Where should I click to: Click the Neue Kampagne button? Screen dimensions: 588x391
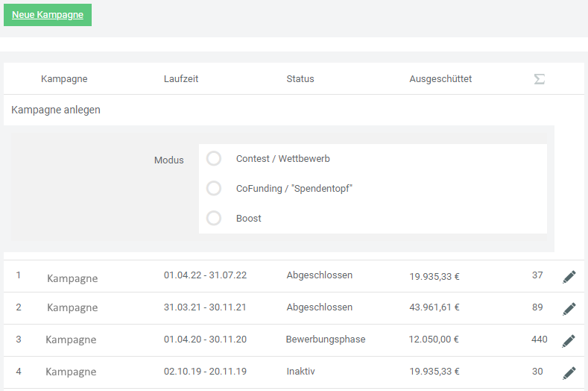[48, 15]
